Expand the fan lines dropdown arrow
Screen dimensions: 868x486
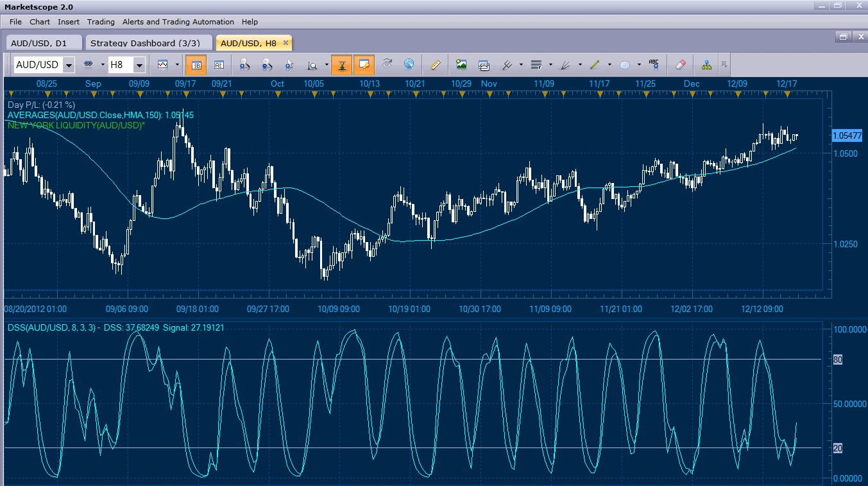tap(581, 65)
